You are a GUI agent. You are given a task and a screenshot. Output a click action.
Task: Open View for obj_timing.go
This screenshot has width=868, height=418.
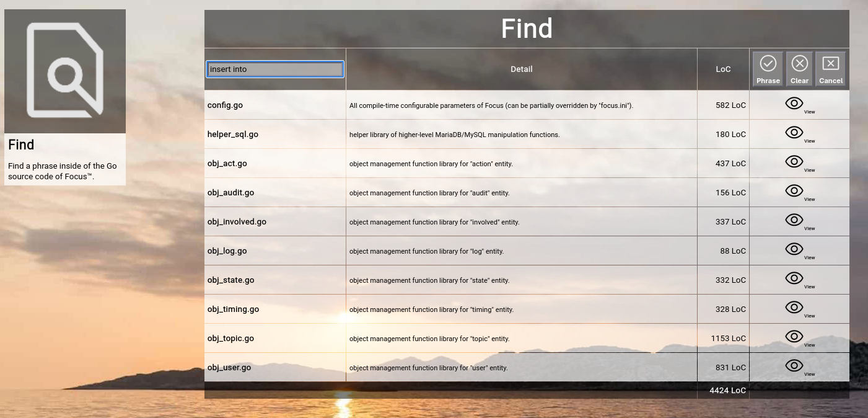pos(794,308)
